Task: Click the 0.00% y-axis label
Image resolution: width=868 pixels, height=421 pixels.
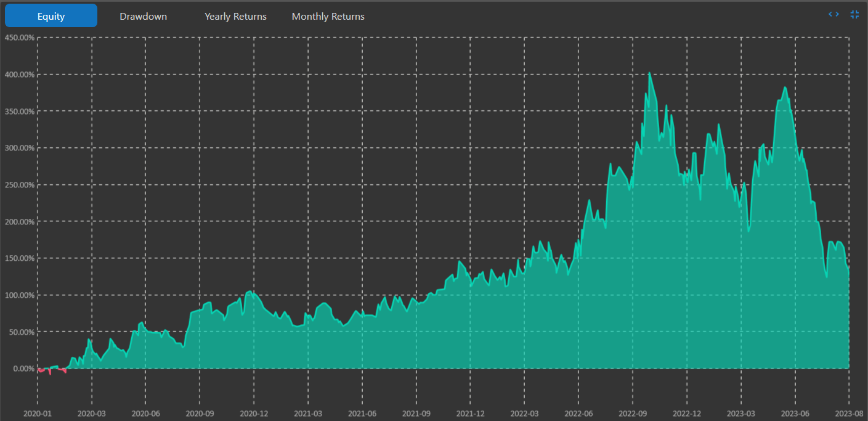Action: 23,369
